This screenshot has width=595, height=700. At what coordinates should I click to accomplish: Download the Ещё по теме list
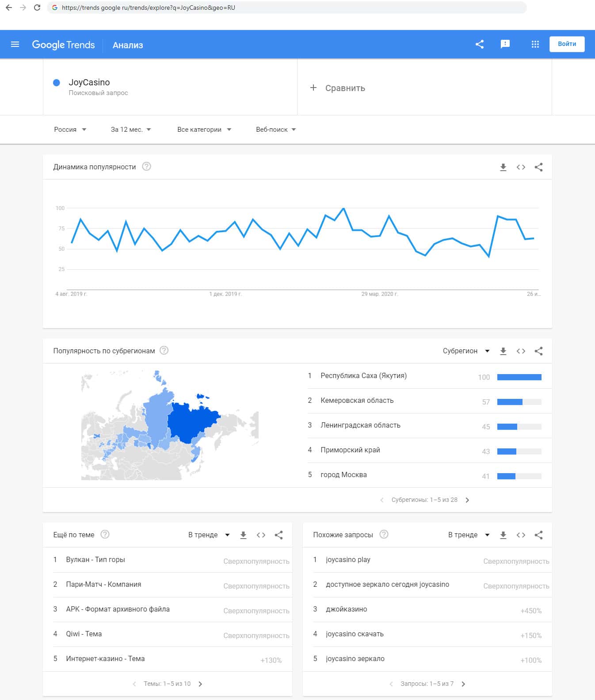click(x=243, y=535)
